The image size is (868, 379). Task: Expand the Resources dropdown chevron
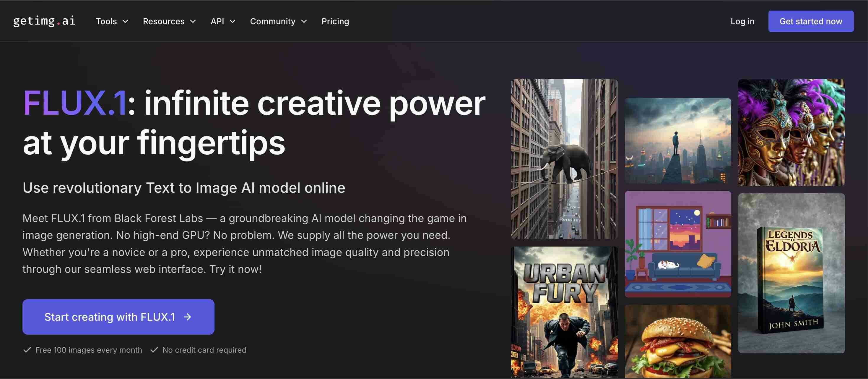pyautogui.click(x=193, y=21)
